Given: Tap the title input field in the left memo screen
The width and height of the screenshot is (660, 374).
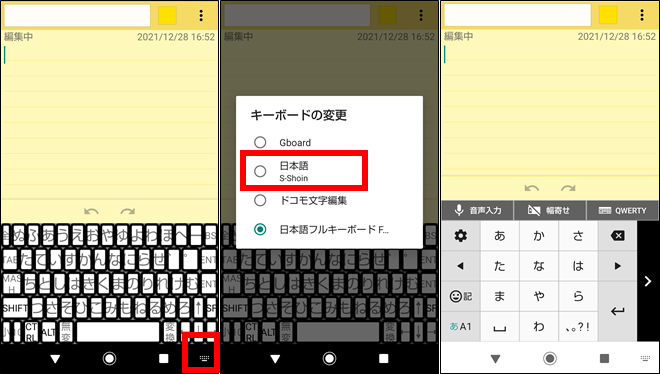Looking at the screenshot, I should pyautogui.click(x=77, y=16).
